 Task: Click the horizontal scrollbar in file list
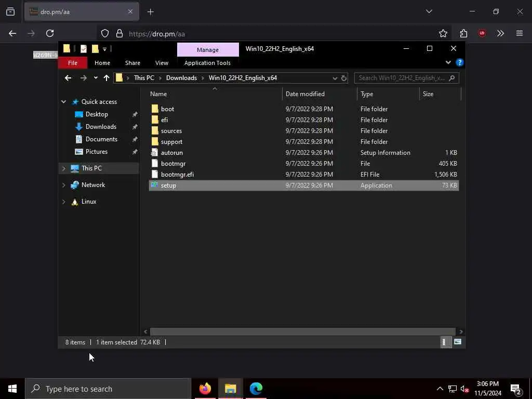tap(302, 331)
